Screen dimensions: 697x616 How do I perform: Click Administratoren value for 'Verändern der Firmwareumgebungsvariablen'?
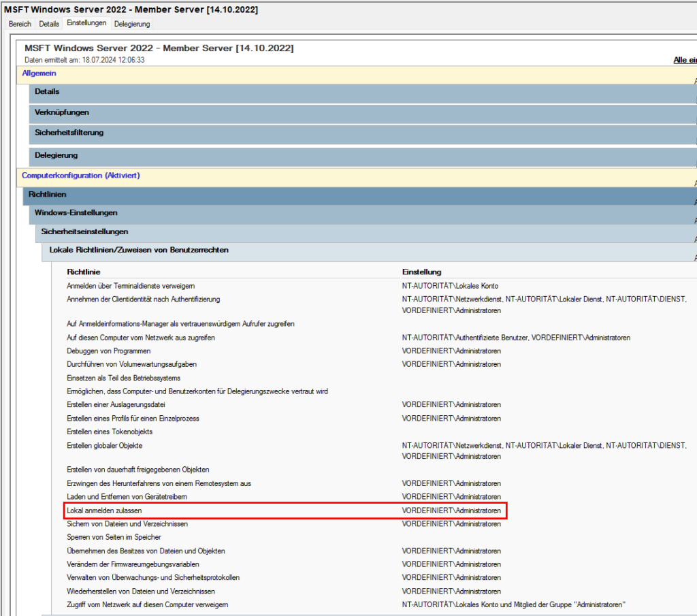(x=451, y=564)
